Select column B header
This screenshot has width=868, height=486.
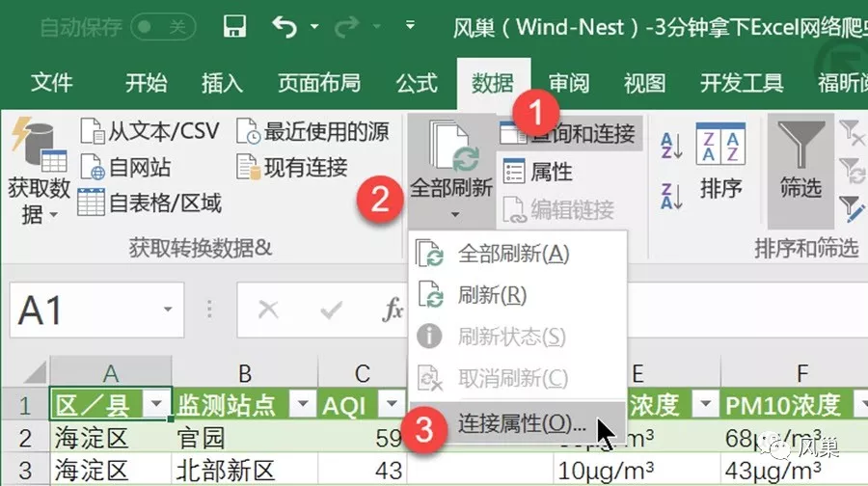pyautogui.click(x=245, y=373)
